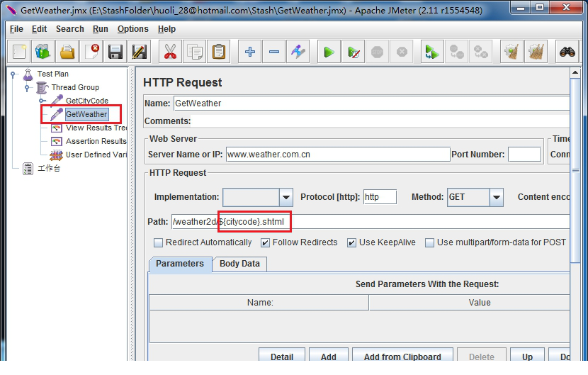588x375 pixels.
Task: Click the Open file folder icon
Action: click(67, 52)
